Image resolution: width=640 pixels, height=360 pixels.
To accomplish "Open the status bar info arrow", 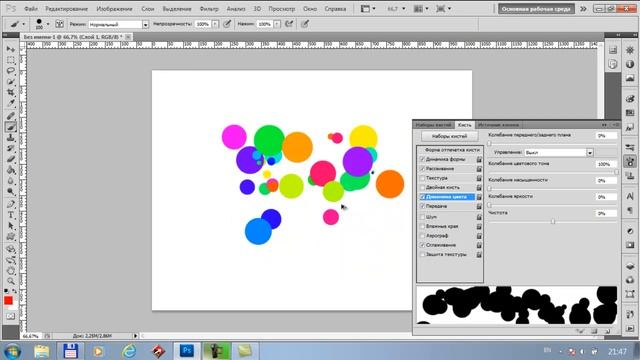I will coord(136,336).
